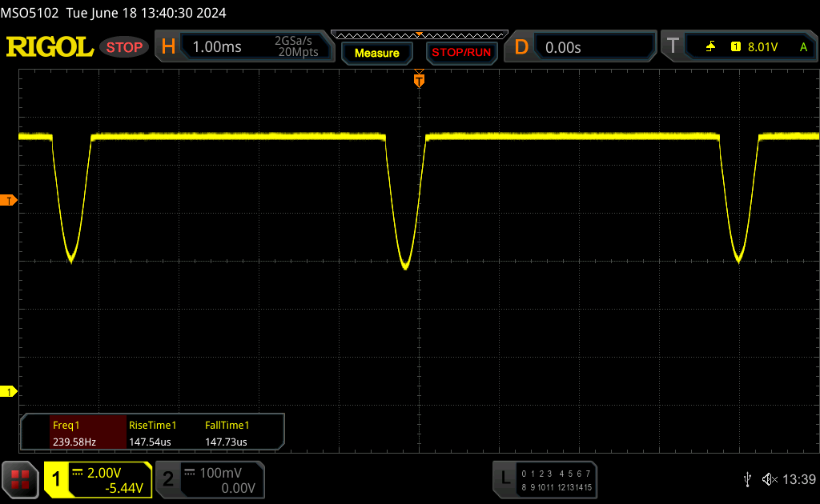This screenshot has height=504, width=820.
Task: Open the red function navigation grid icon
Action: click(20, 479)
